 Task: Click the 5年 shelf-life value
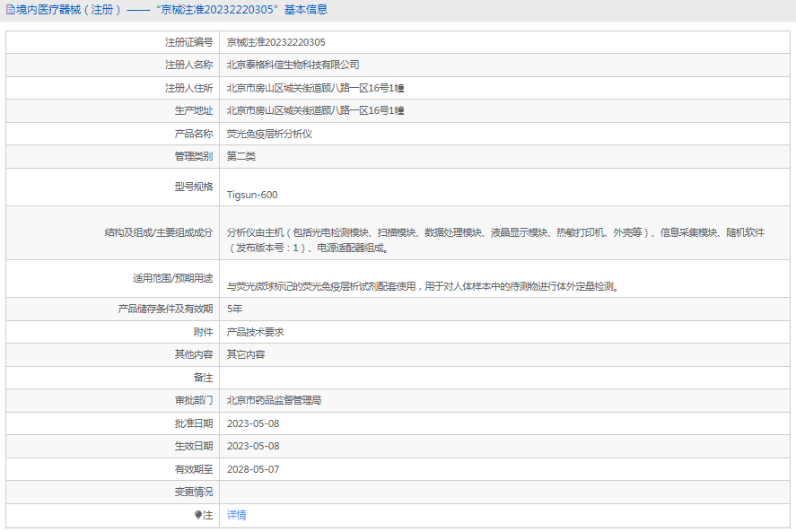coord(234,309)
